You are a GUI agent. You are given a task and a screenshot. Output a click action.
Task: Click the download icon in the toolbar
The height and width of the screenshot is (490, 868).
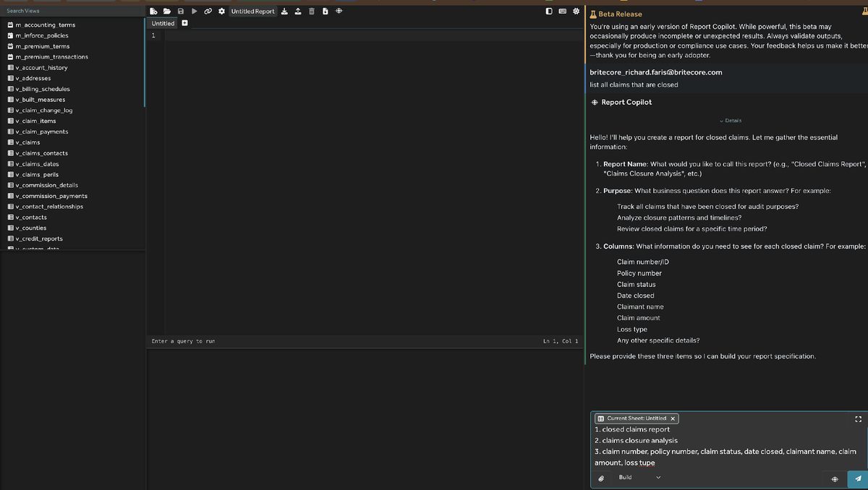coord(284,12)
